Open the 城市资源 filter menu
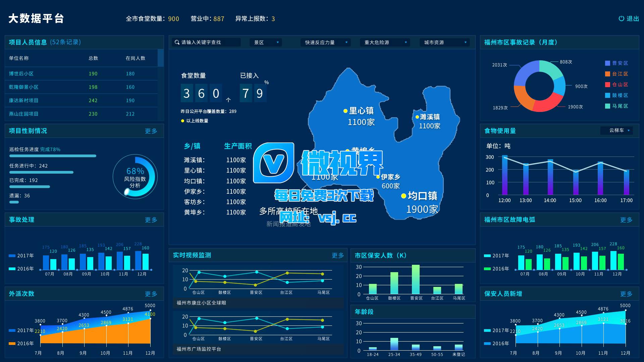Image resolution: width=644 pixels, height=362 pixels. pos(444,43)
